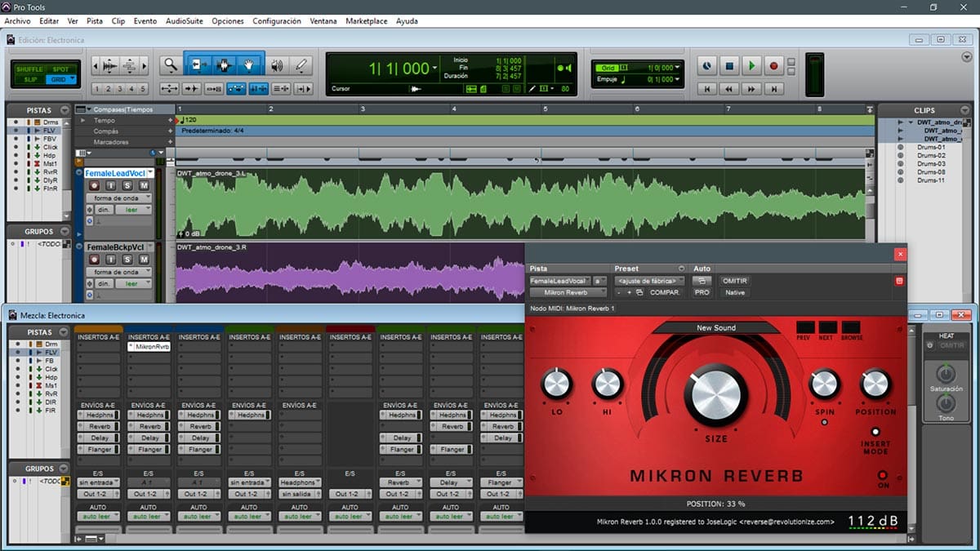Open Grid value dropdown in counter
This screenshot has height=551, width=980.
tap(678, 68)
